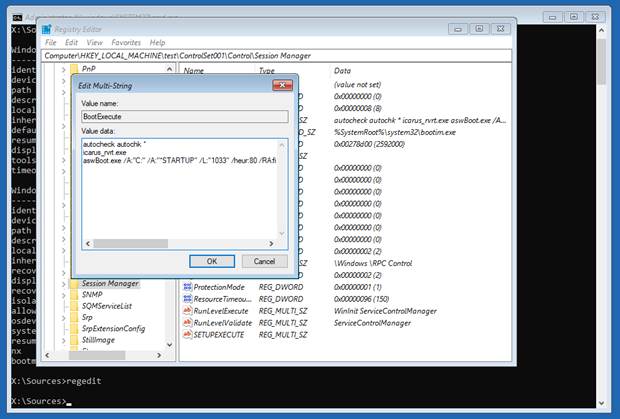Confirm the multi-string edit with OK
This screenshot has height=419, width=620.
tap(212, 261)
